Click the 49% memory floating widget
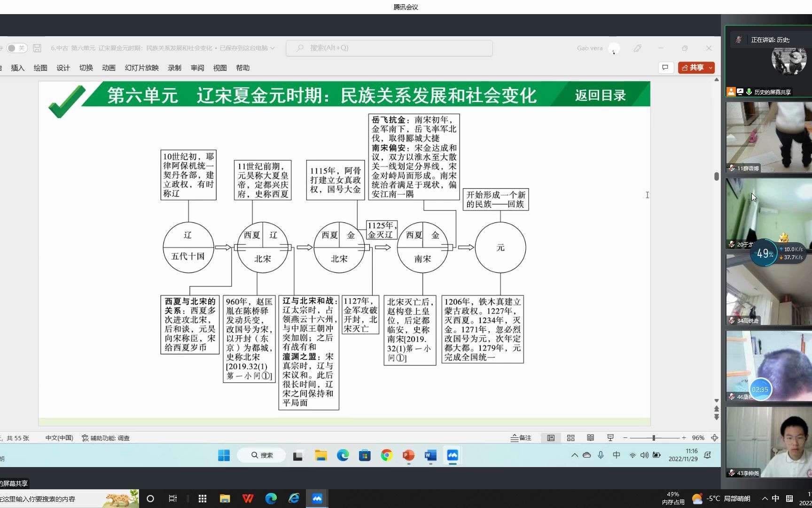This screenshot has height=508, width=812. [x=764, y=254]
